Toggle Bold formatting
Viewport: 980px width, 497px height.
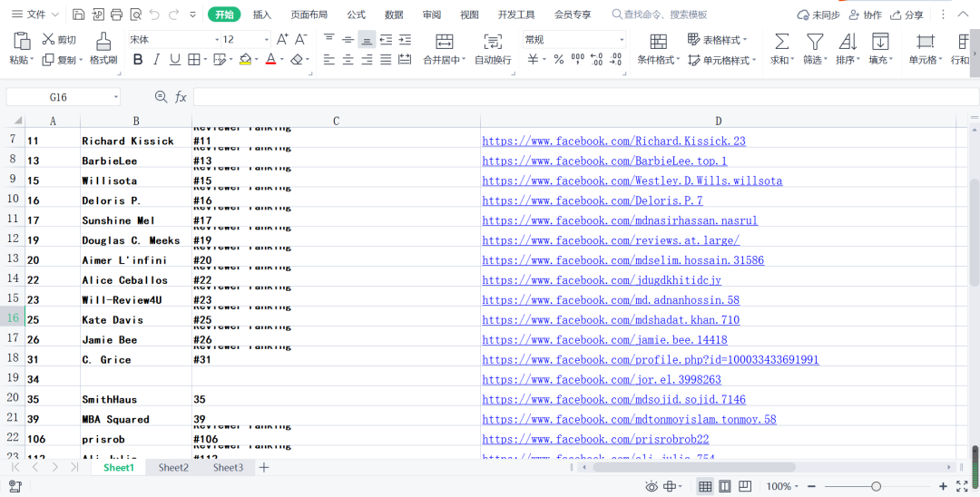(x=138, y=60)
